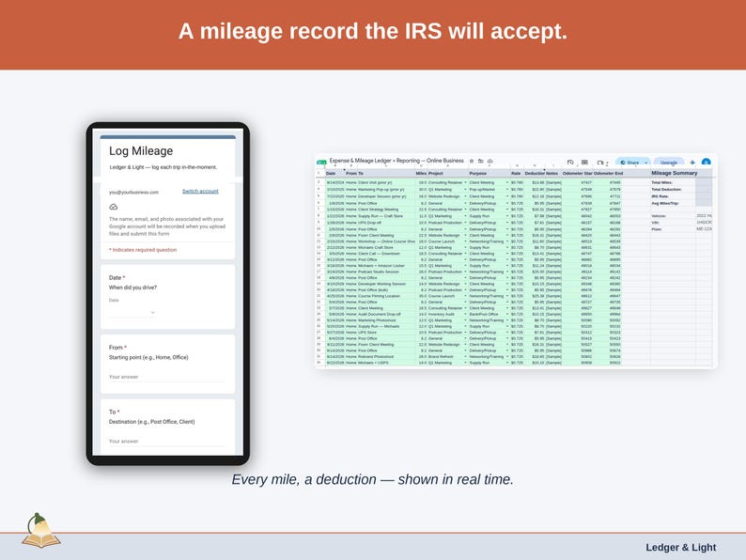
Task: Expand the video call options arrow
Action: (x=607, y=163)
